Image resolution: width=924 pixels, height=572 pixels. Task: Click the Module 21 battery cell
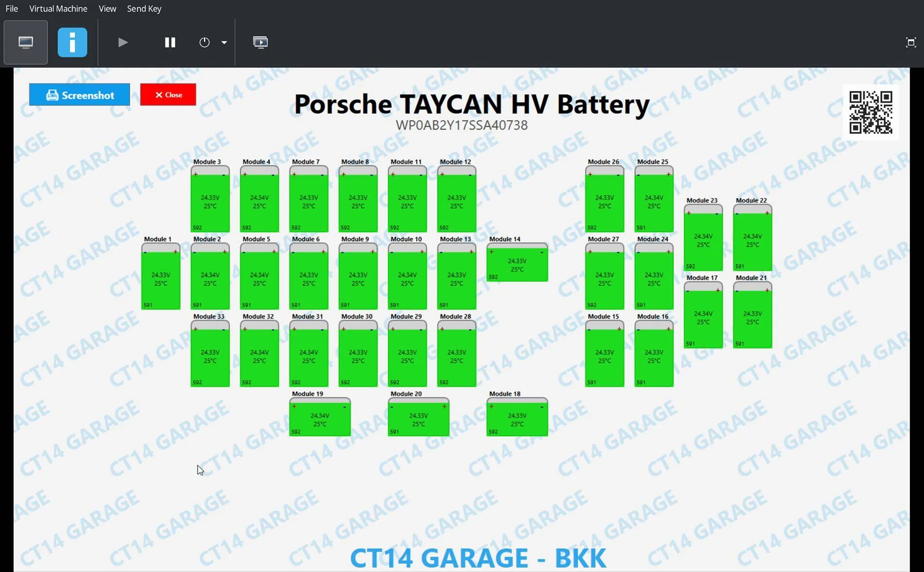coord(753,315)
